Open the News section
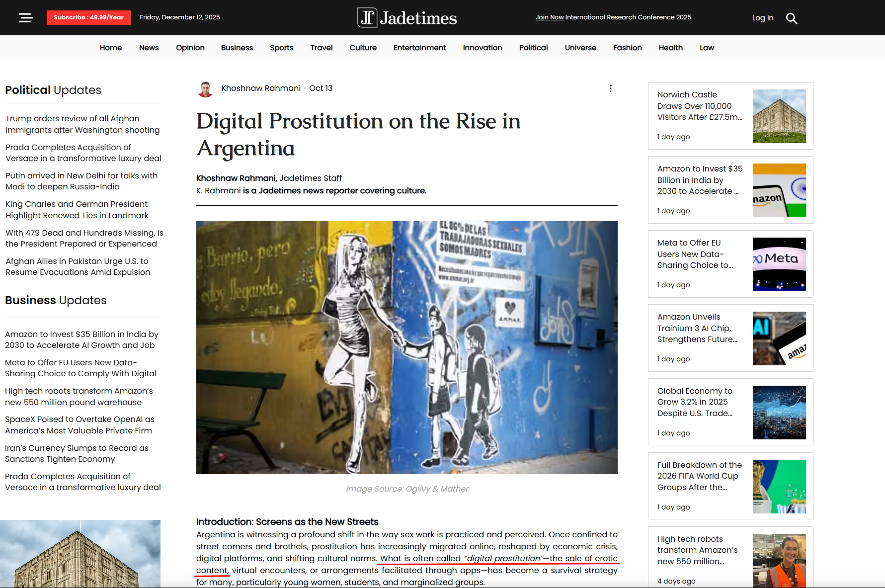 pos(149,48)
